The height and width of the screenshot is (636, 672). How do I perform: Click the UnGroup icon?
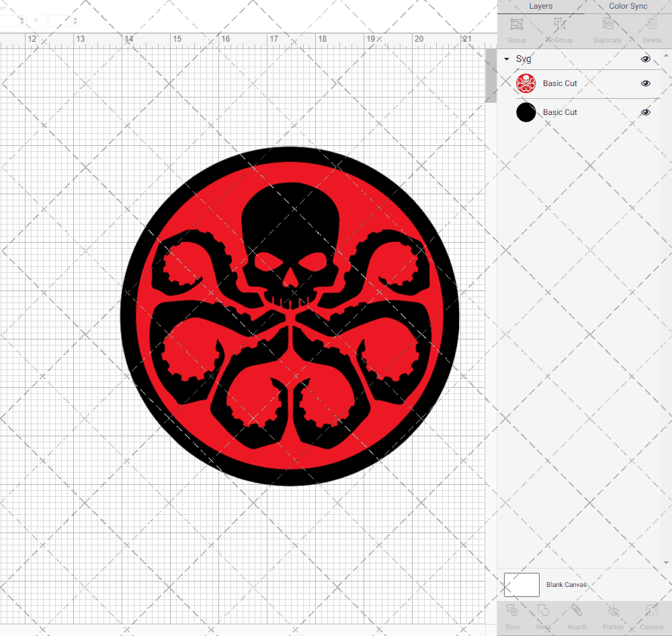(x=559, y=24)
